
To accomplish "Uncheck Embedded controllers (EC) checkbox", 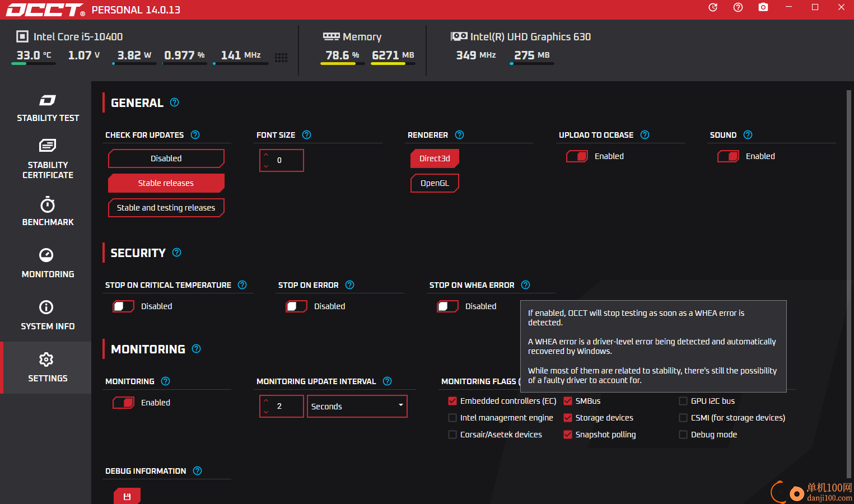I will coord(452,401).
